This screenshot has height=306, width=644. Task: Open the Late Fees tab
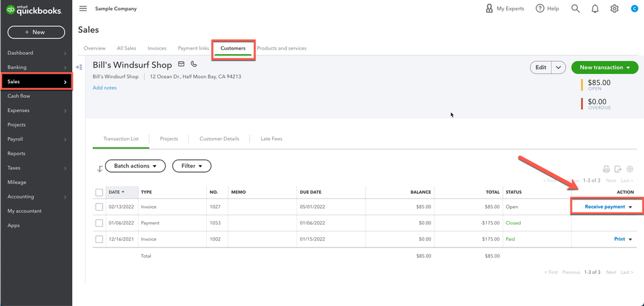click(271, 139)
